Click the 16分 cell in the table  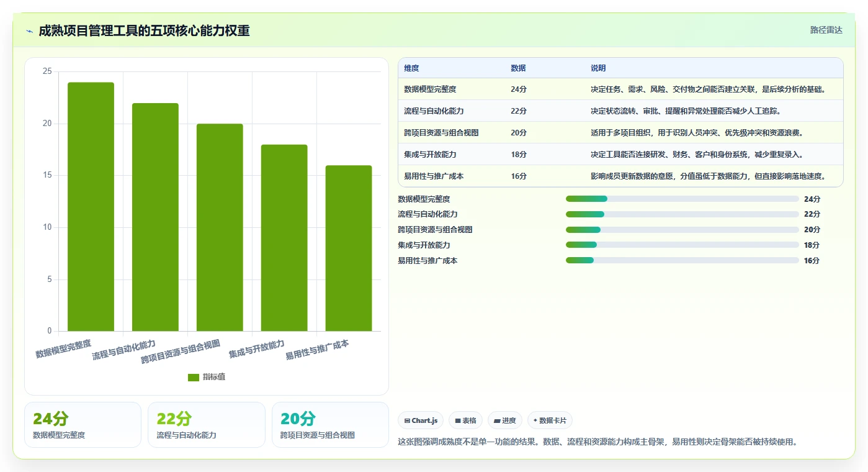[x=519, y=176]
